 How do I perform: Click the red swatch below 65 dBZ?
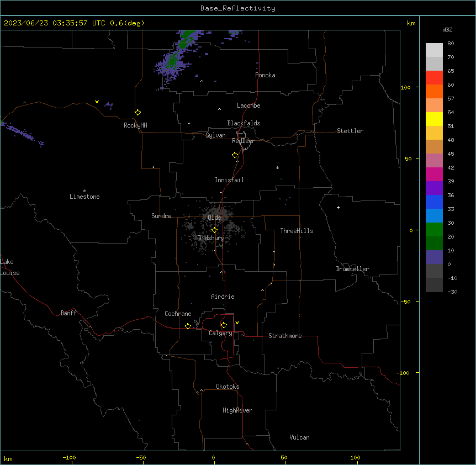tap(434, 78)
